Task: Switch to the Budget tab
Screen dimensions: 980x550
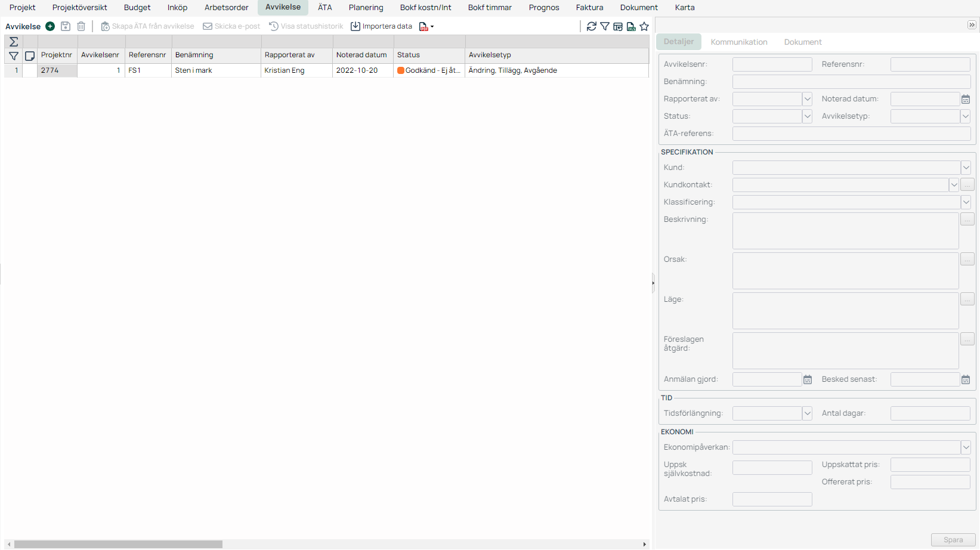Action: (x=137, y=8)
